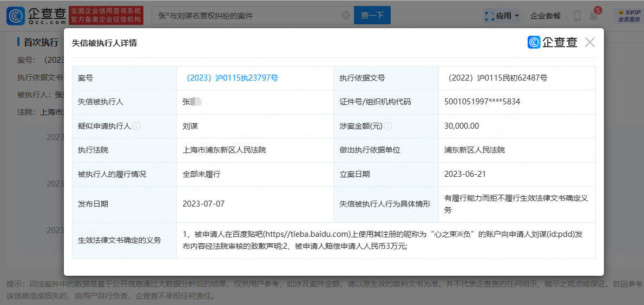Close the 失信被执行人详情 dialog
The height and width of the screenshot is (305, 644).
[x=590, y=42]
